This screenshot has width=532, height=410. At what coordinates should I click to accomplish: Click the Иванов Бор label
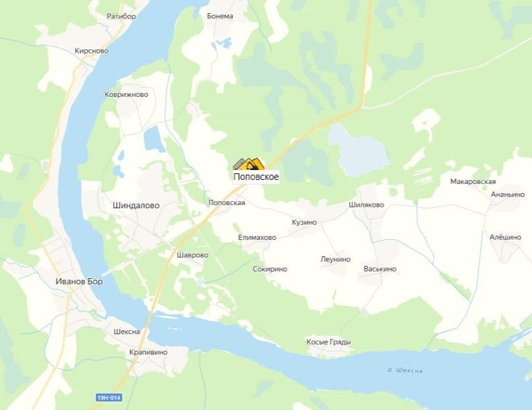[x=79, y=281]
